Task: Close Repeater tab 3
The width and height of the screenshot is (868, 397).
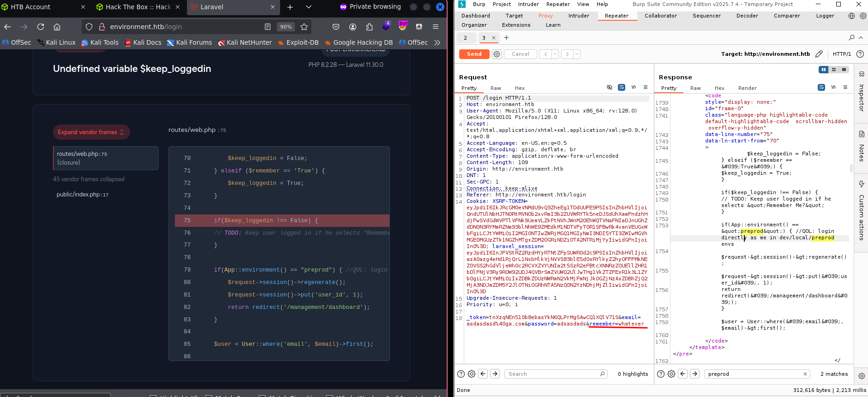Action: [494, 38]
